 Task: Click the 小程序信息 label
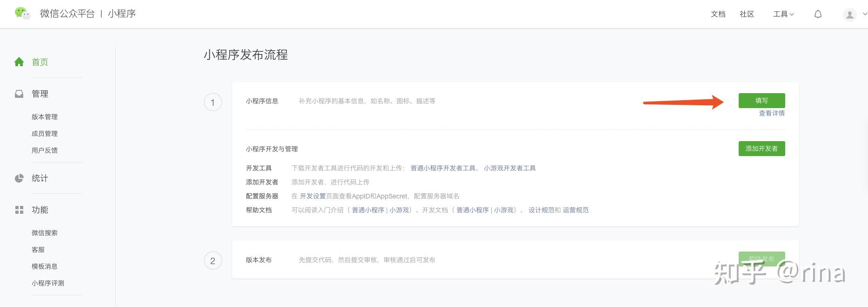[262, 101]
